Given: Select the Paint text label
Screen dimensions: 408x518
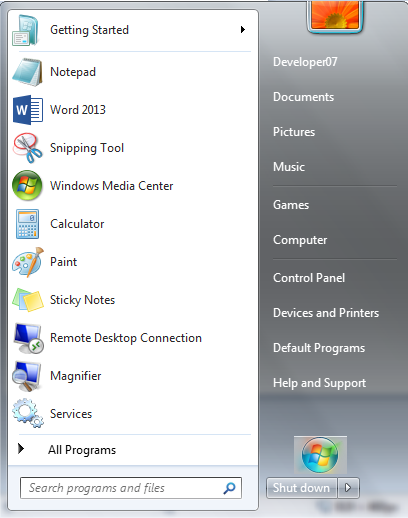Looking at the screenshot, I should pyautogui.click(x=63, y=262).
